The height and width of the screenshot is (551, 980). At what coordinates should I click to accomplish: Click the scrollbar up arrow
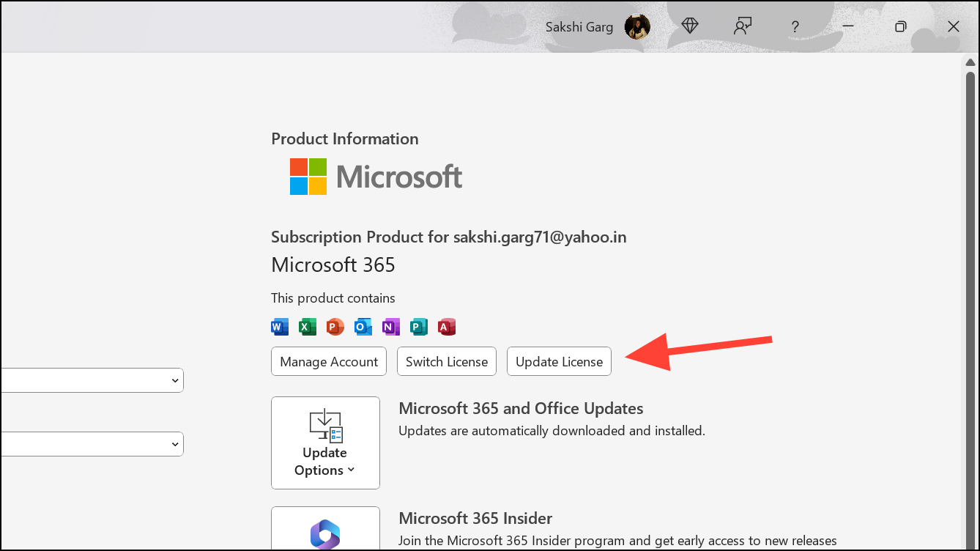(x=970, y=63)
